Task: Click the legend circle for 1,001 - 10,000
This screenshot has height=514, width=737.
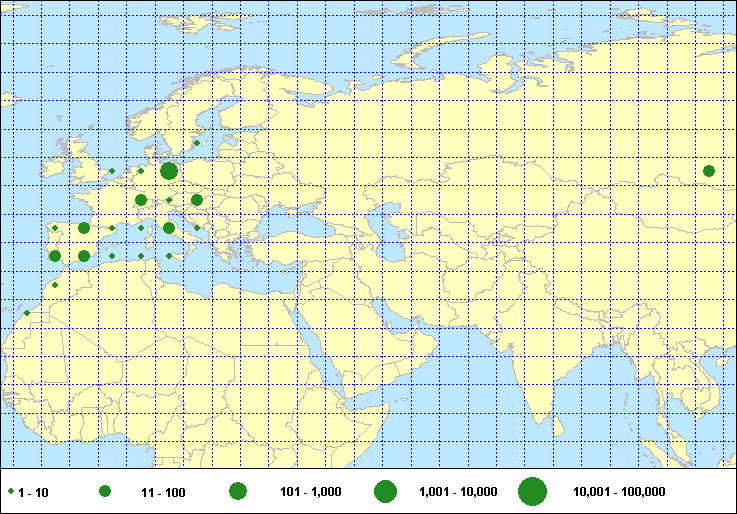Action: coord(385,492)
